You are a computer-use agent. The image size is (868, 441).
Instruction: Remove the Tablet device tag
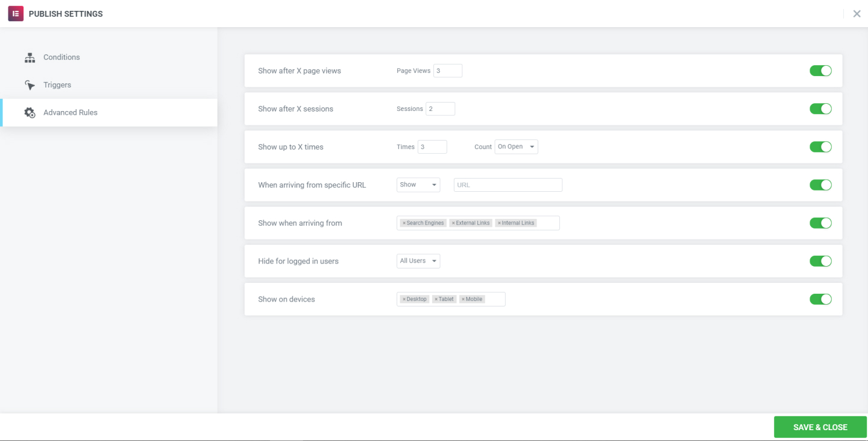(436, 299)
